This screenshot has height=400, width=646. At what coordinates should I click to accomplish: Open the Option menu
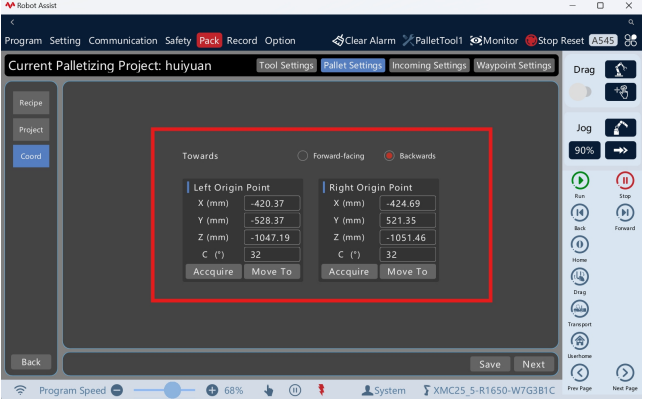point(281,41)
